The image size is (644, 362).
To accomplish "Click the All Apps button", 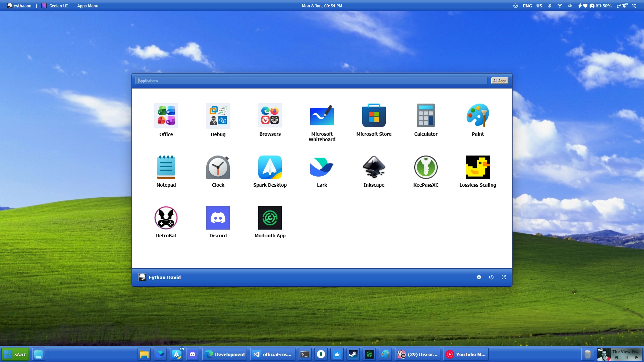I will 500,81.
